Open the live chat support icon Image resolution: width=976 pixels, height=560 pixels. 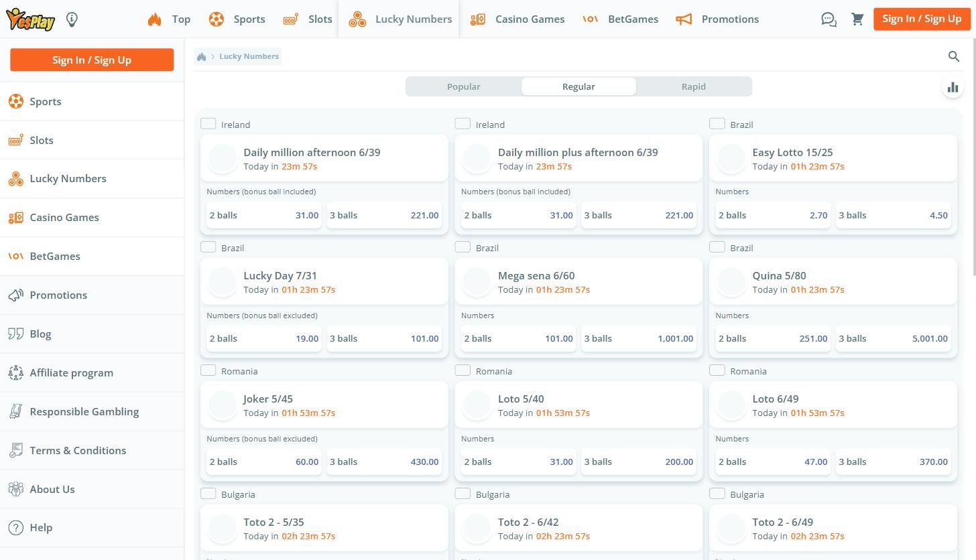point(829,19)
